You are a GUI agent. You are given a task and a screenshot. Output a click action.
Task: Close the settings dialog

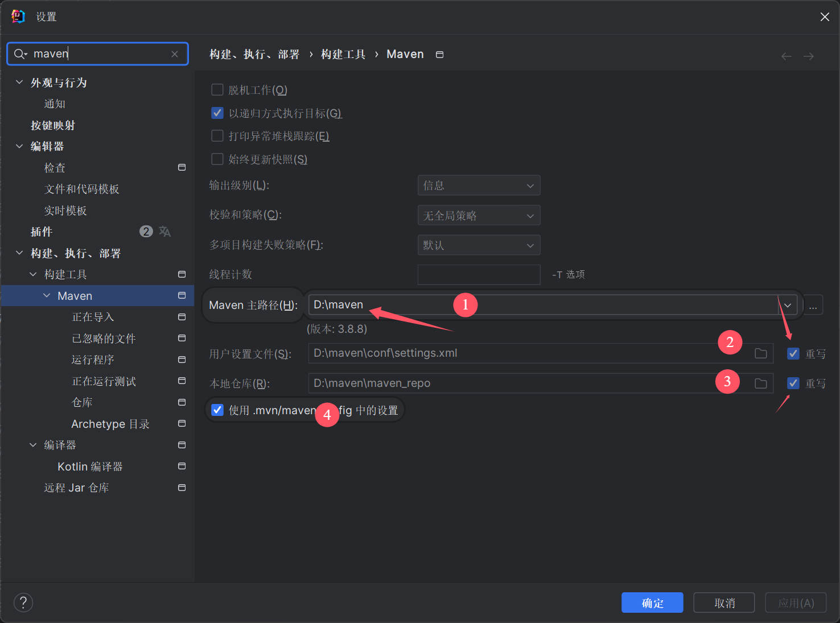click(x=825, y=17)
